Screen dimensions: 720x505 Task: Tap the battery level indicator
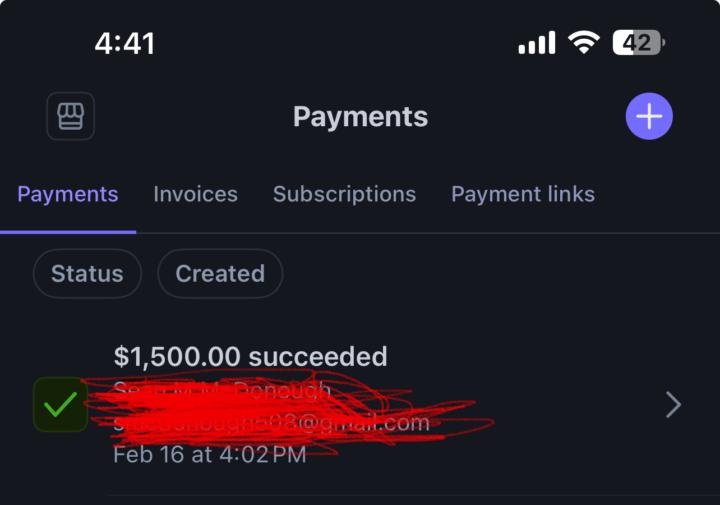coord(638,43)
